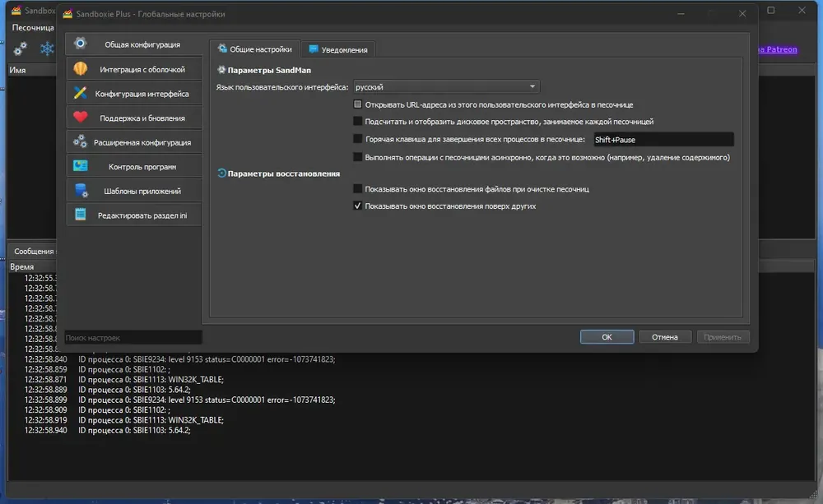This screenshot has height=504, width=823.
Task: Click the Поиск настроек search field
Action: click(133, 337)
